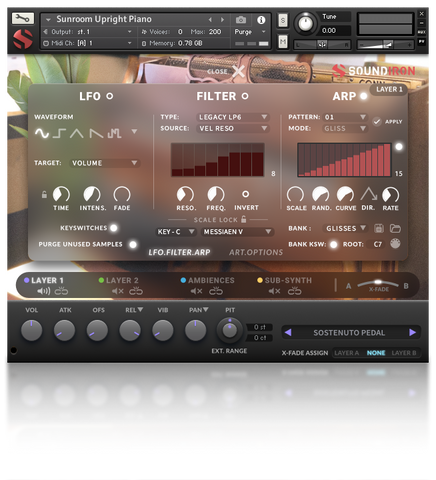
Task: Open the arp Mode Gliss dropdown
Action: 345,128
